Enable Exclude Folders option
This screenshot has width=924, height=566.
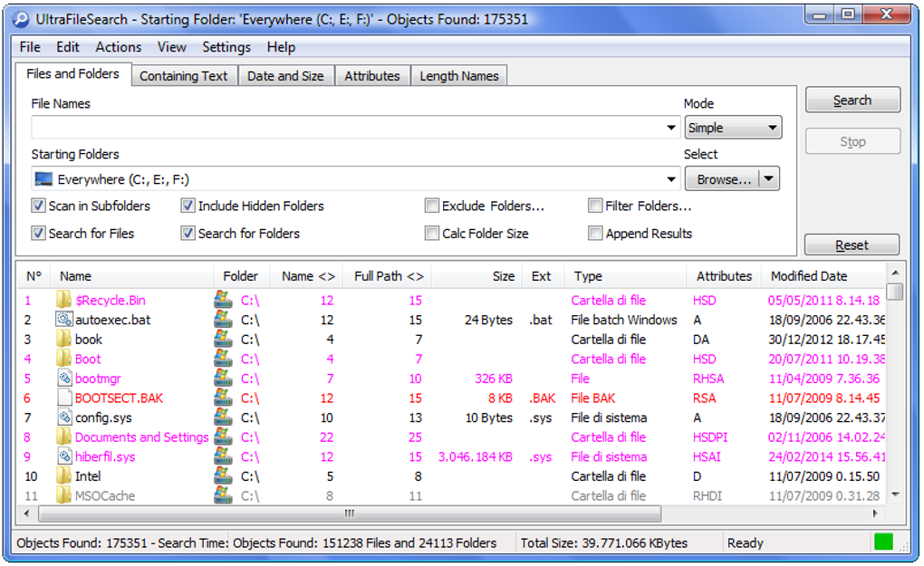tap(432, 206)
